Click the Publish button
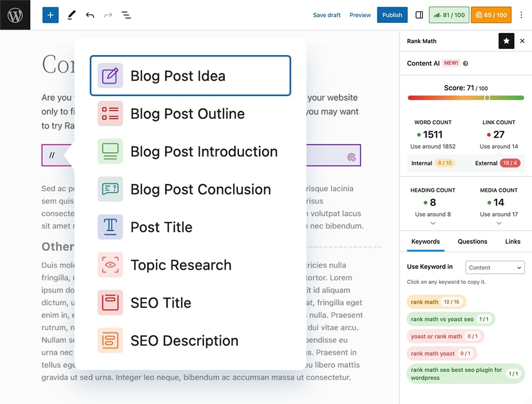 (x=392, y=15)
